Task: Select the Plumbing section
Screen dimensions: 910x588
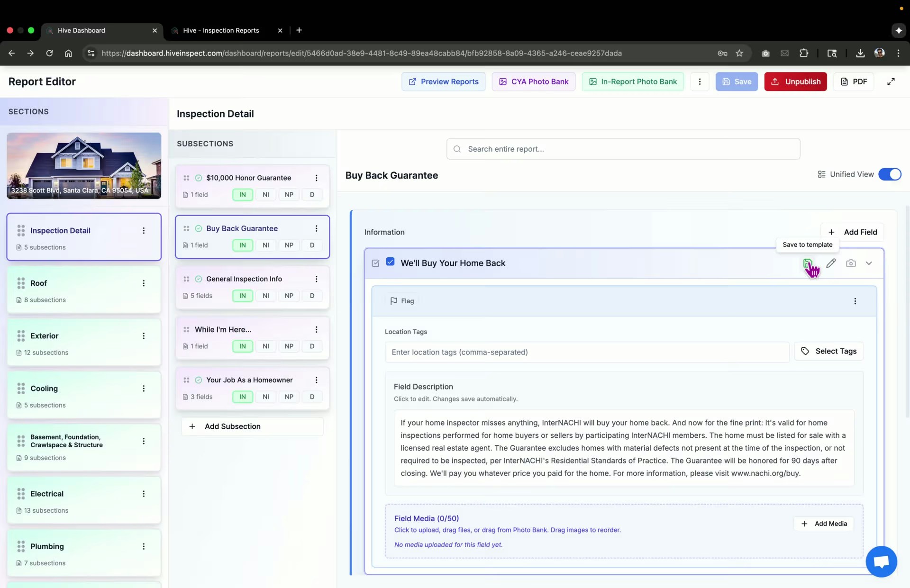Action: click(x=84, y=552)
